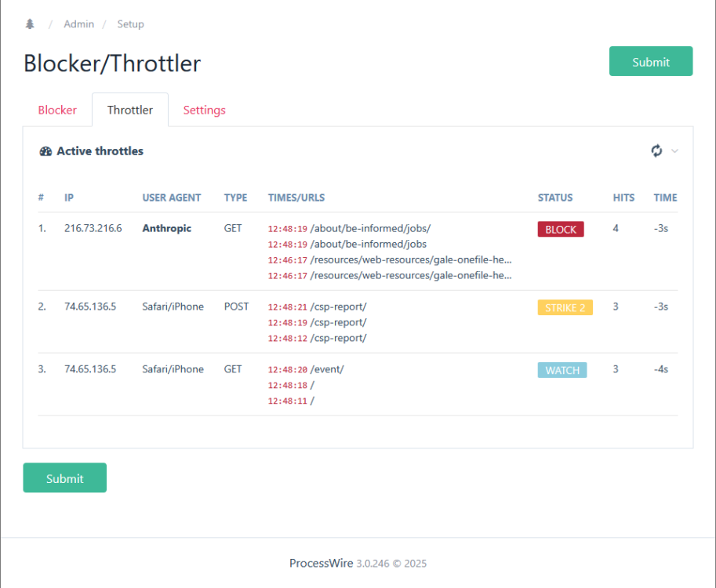Click the refresh icon in Active throttles
The height and width of the screenshot is (588, 716).
(x=656, y=151)
